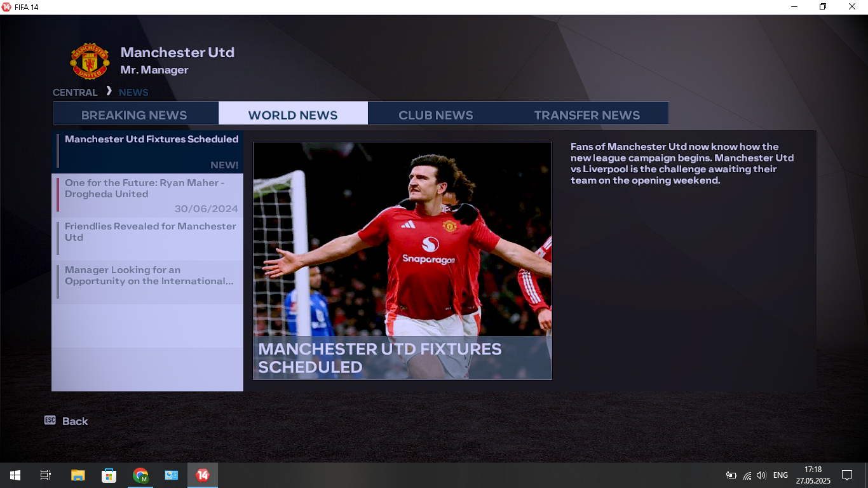Select the World News tab

click(293, 113)
